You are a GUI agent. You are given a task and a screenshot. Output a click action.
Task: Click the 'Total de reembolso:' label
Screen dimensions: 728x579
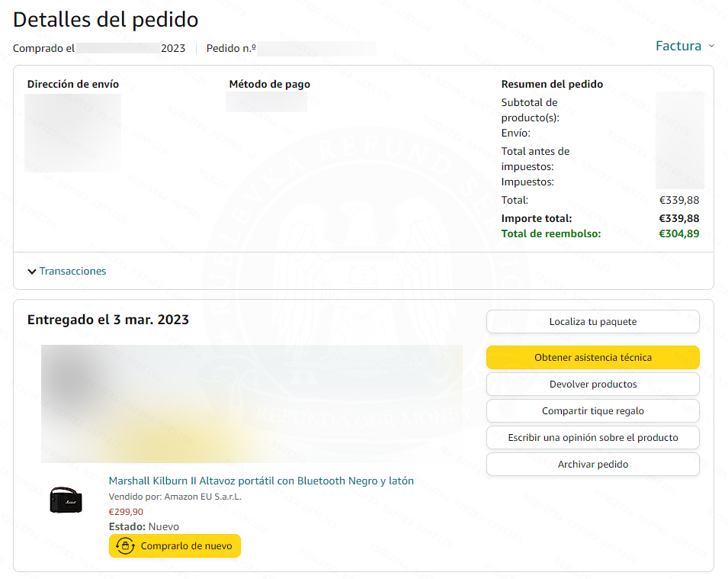click(x=551, y=233)
